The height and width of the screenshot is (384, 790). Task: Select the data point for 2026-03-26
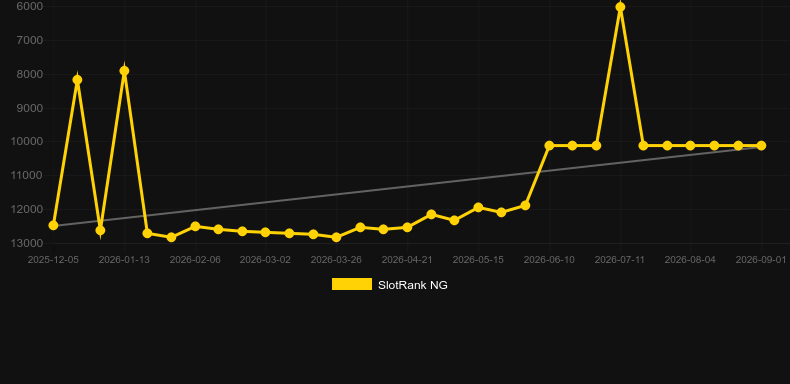pos(337,237)
